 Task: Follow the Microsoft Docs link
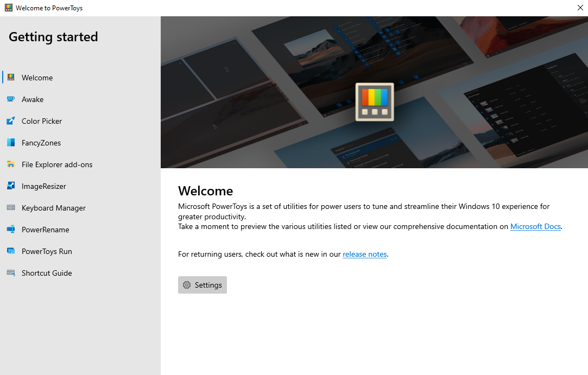[x=535, y=226]
